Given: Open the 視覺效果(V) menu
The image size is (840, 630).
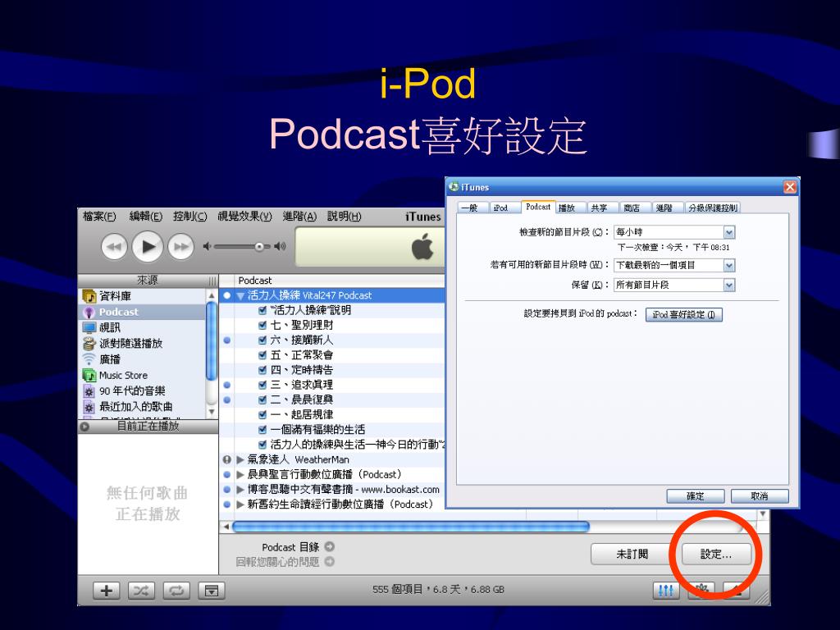Looking at the screenshot, I should 244,217.
